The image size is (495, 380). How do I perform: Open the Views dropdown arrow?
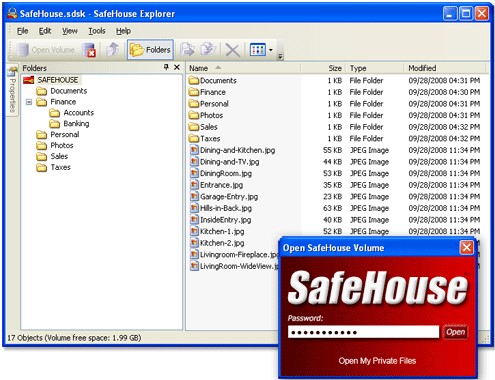click(271, 50)
